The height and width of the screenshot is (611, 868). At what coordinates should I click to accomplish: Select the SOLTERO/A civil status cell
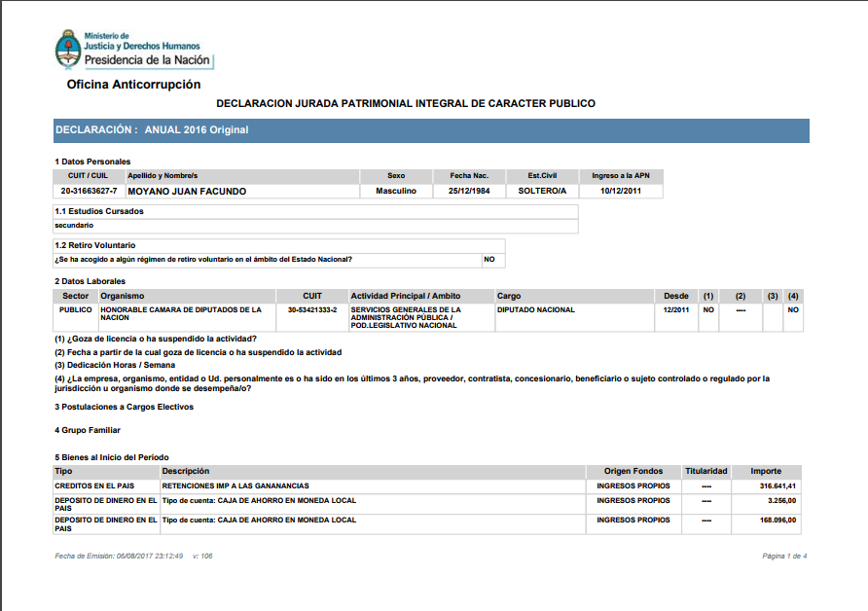(541, 191)
